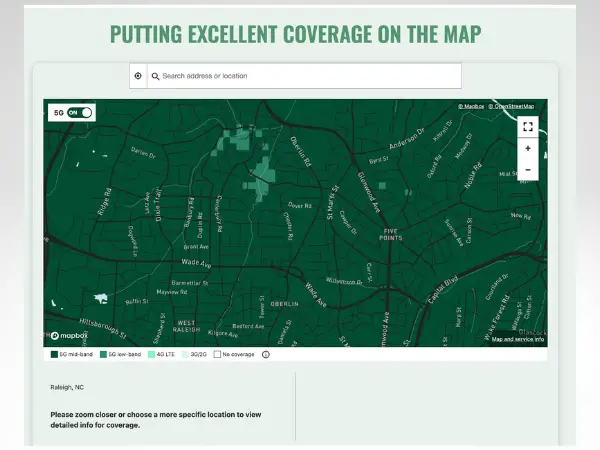
Task: Click the 5G low-band legend swatch
Action: (102, 354)
